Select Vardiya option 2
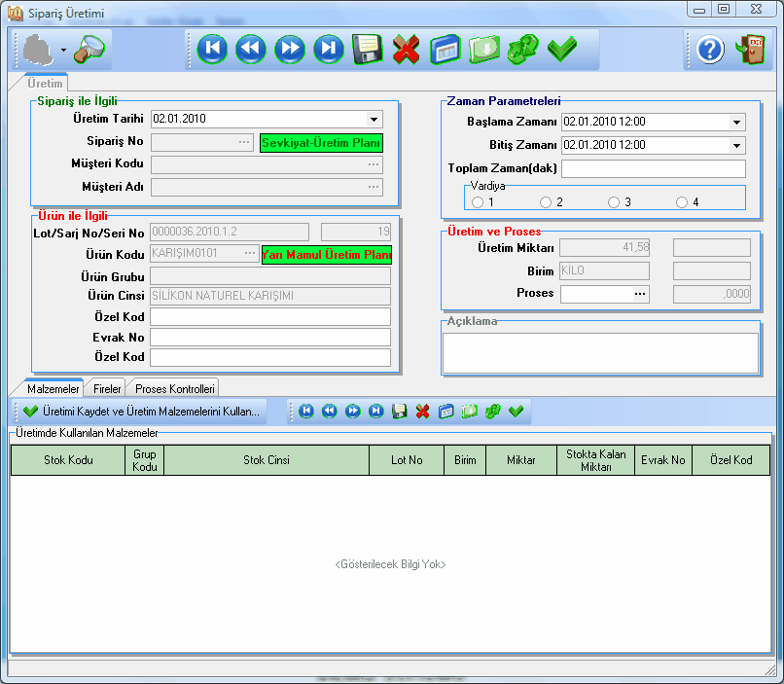Viewport: 784px width, 684px height. (546, 202)
